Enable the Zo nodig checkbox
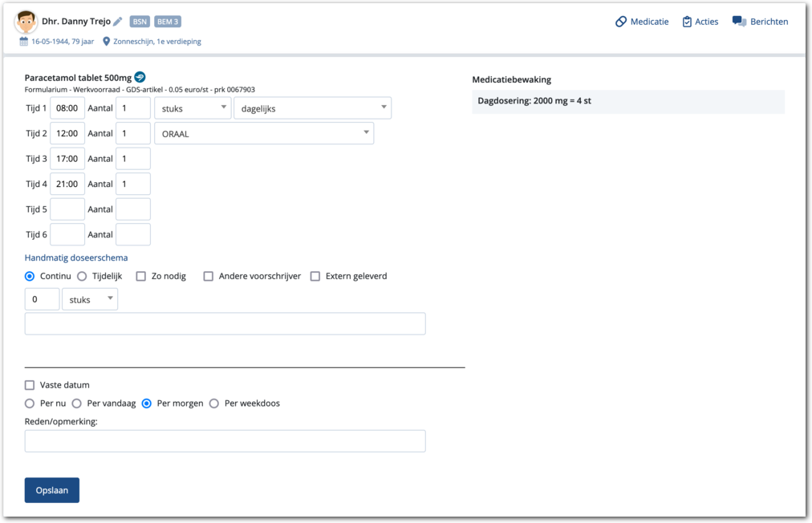The width and height of the screenshot is (812, 523). tap(141, 276)
